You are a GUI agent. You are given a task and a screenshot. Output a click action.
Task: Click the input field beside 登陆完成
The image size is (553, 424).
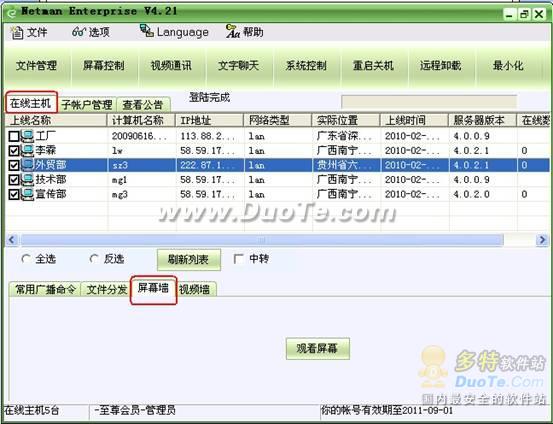(x=429, y=102)
